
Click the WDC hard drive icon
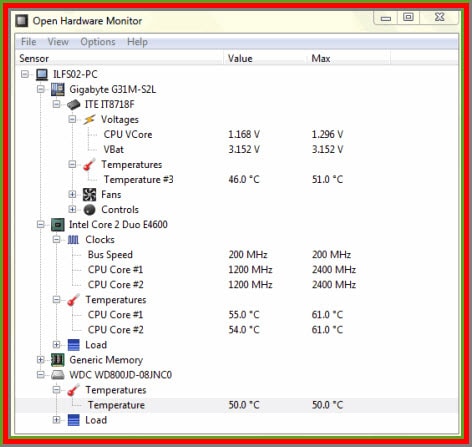click(x=58, y=375)
